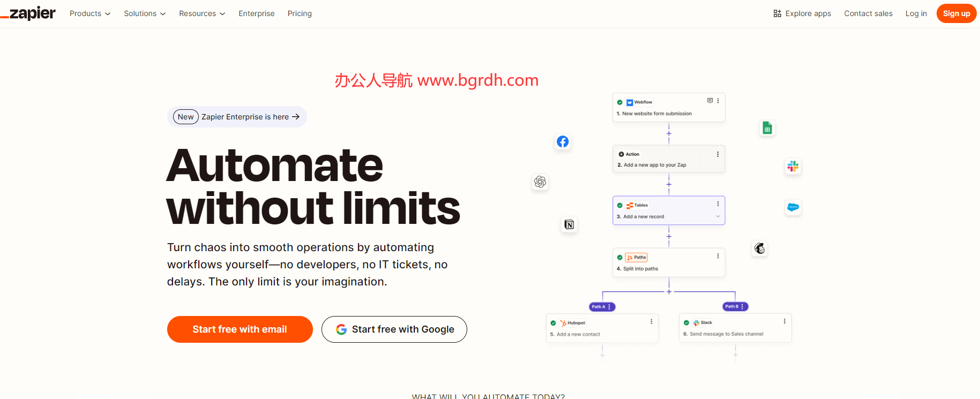Image resolution: width=980 pixels, height=399 pixels.
Task: Open the Enterprise menu item
Action: (x=256, y=13)
